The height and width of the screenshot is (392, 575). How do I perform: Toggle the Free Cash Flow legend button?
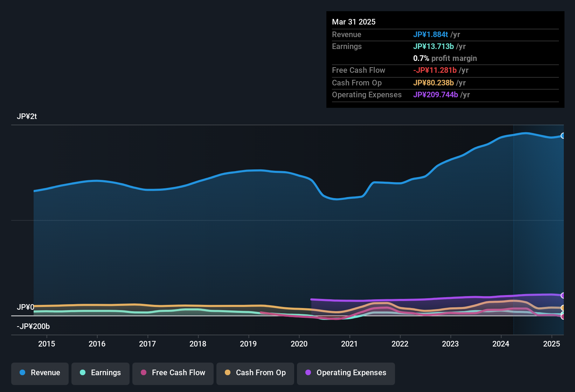(173, 374)
